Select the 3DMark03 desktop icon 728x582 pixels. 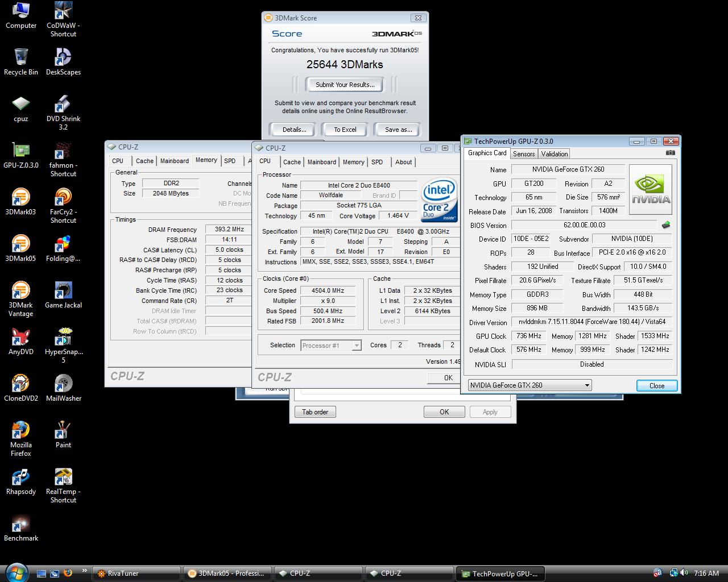21,202
